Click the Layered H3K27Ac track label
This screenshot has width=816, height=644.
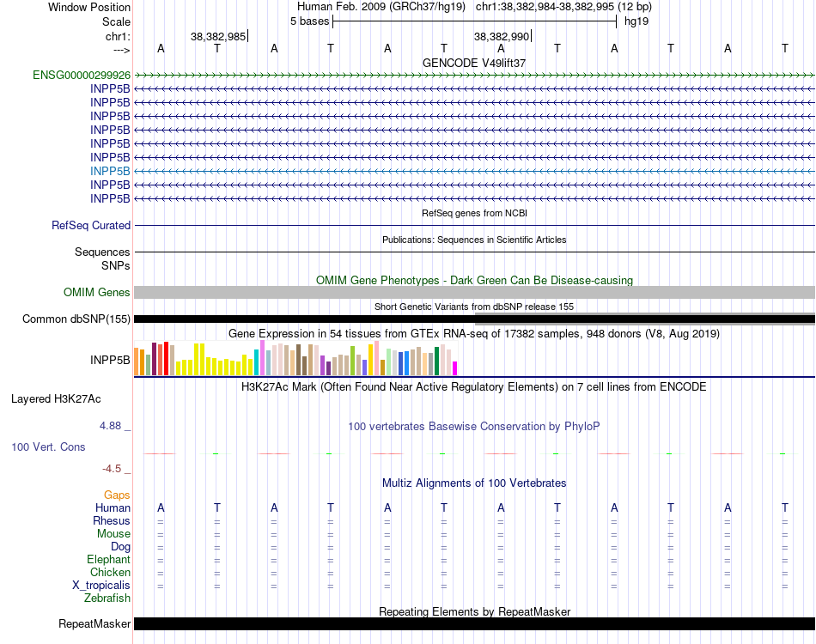tap(56, 399)
